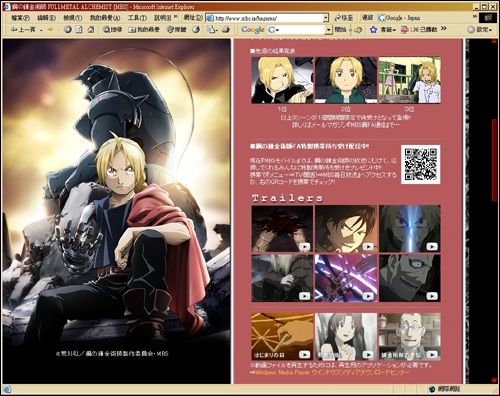
Task: Open the Search (搜尋) pane
Action: click(x=112, y=30)
